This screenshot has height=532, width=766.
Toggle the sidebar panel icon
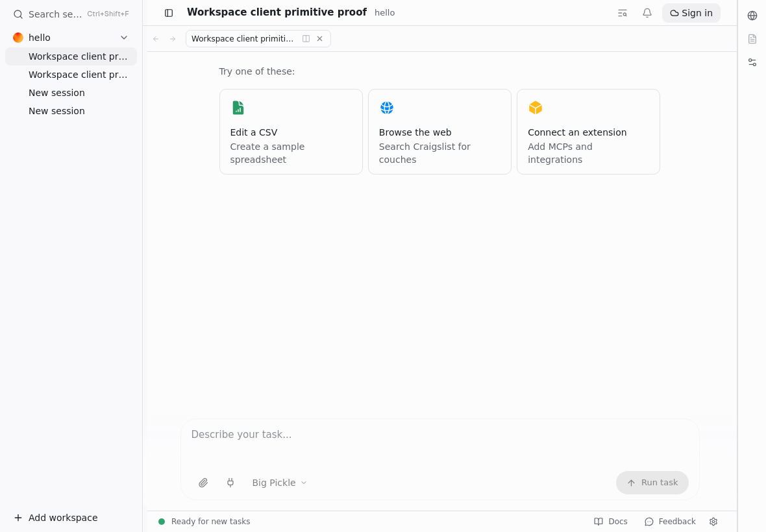tap(169, 13)
